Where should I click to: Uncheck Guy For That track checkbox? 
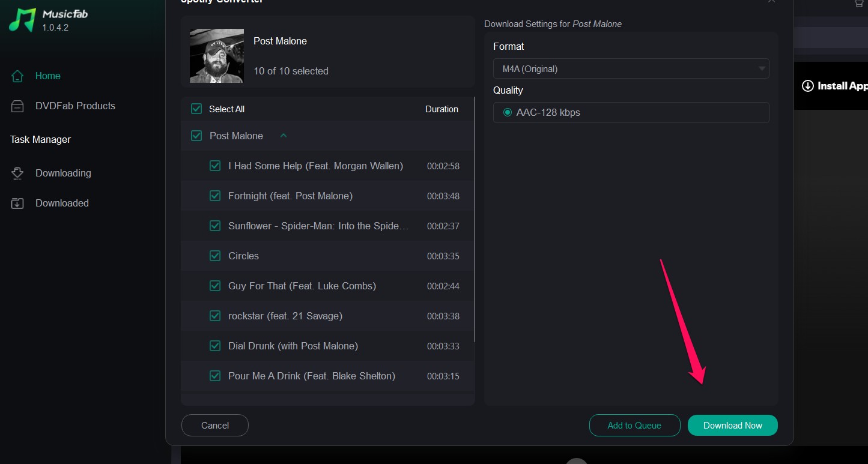click(215, 286)
